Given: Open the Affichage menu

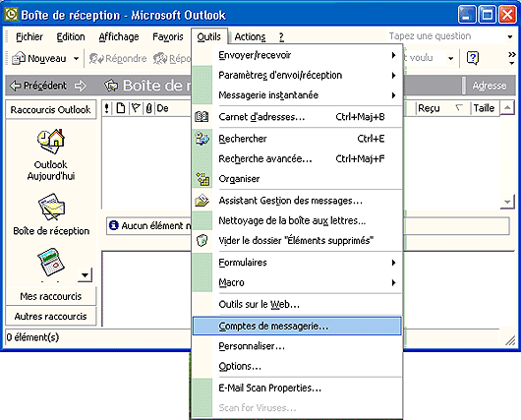Looking at the screenshot, I should point(119,36).
